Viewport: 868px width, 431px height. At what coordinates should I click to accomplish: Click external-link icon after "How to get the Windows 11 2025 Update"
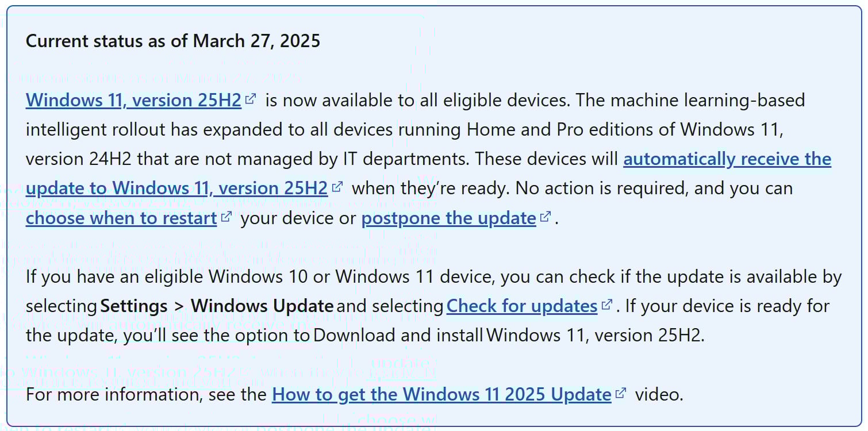(620, 394)
